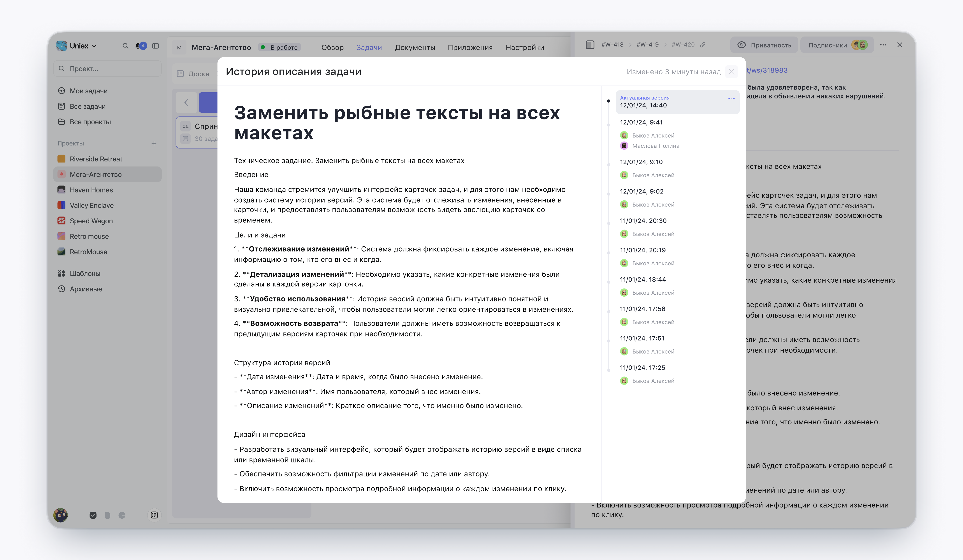Image resolution: width=963 pixels, height=560 pixels.
Task: Open Все проекты in sidebar
Action: coord(107,122)
